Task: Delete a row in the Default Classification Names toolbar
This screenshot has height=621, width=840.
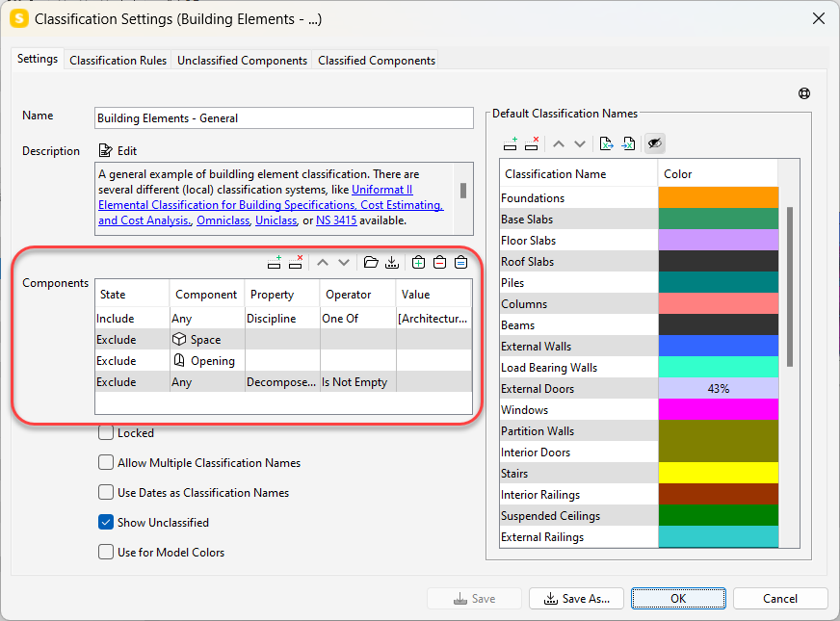Action: coord(532,143)
